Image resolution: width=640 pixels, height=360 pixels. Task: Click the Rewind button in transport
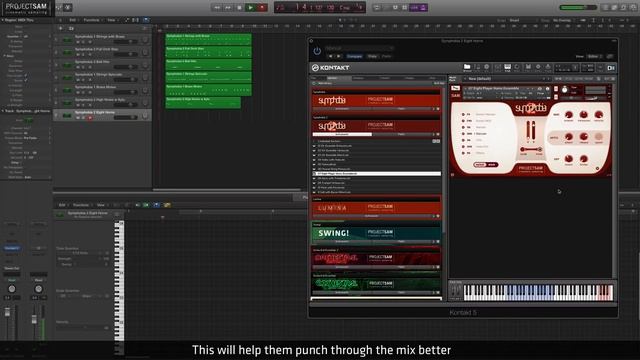click(x=217, y=7)
